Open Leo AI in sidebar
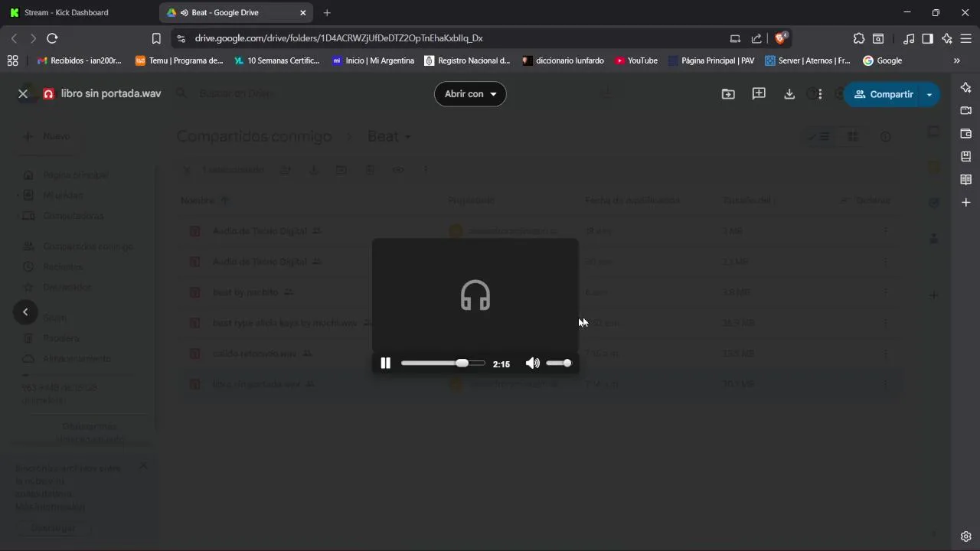This screenshot has height=551, width=980. point(966,87)
